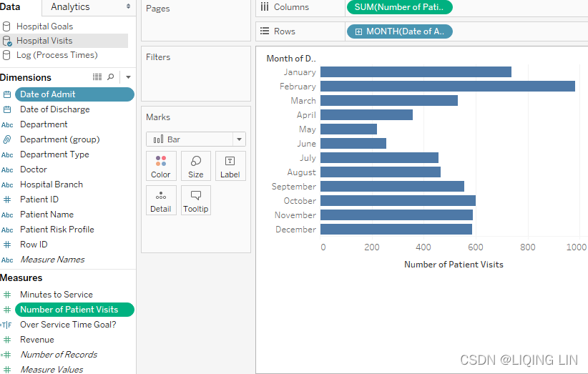Click the number icon beside Row ID

(7, 245)
